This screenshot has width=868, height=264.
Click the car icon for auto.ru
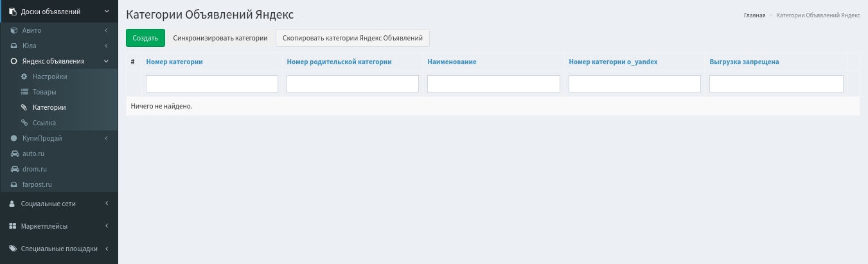pos(14,154)
